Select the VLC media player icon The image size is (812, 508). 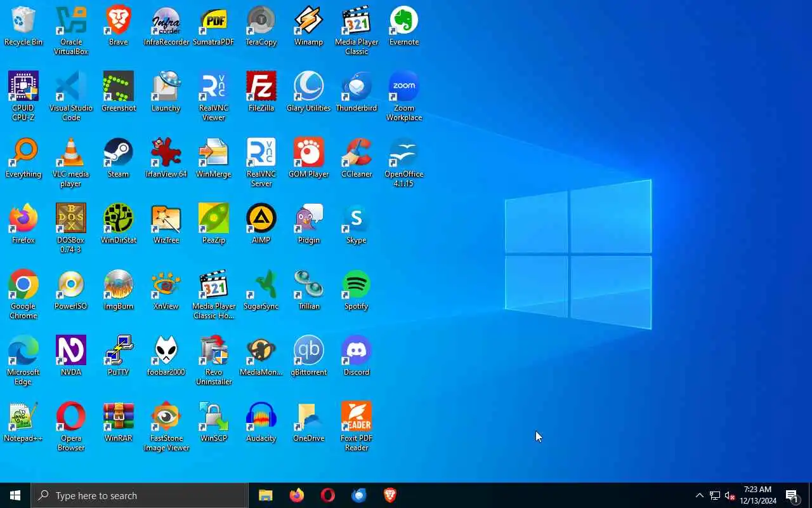tap(71, 163)
